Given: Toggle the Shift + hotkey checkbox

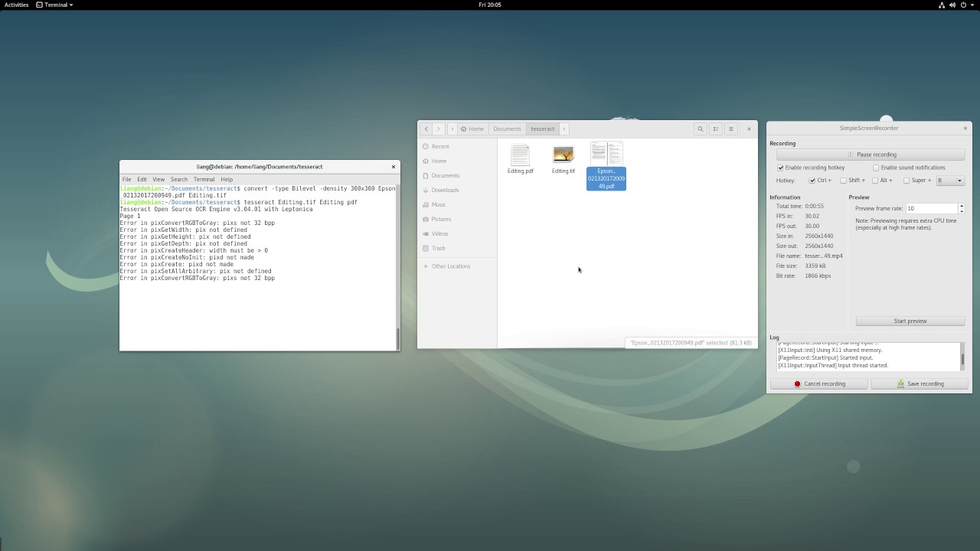Looking at the screenshot, I should (x=844, y=181).
